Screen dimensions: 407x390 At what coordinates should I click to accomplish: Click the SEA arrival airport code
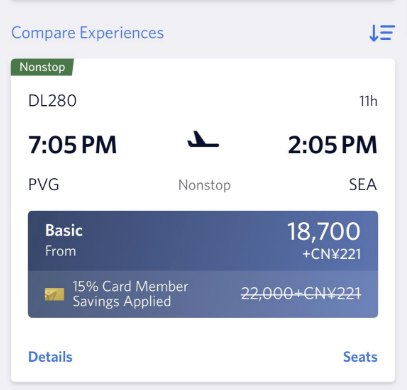pyautogui.click(x=363, y=185)
